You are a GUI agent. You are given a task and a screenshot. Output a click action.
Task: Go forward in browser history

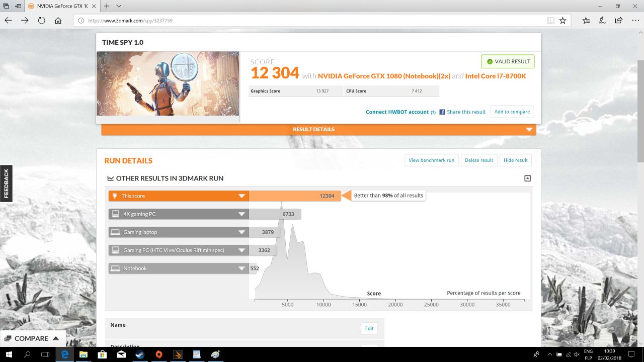coord(25,21)
